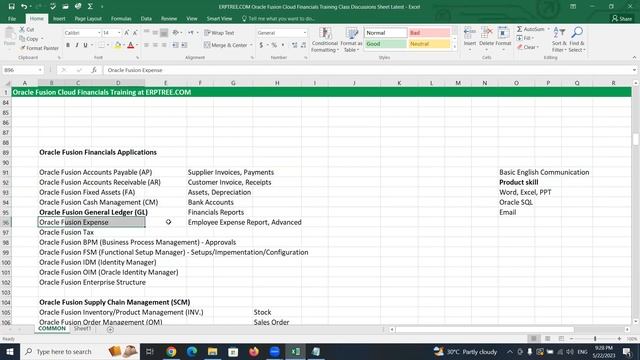The width and height of the screenshot is (640, 360).
Task: Switch to the Insert ribbon tab
Action: tap(59, 19)
